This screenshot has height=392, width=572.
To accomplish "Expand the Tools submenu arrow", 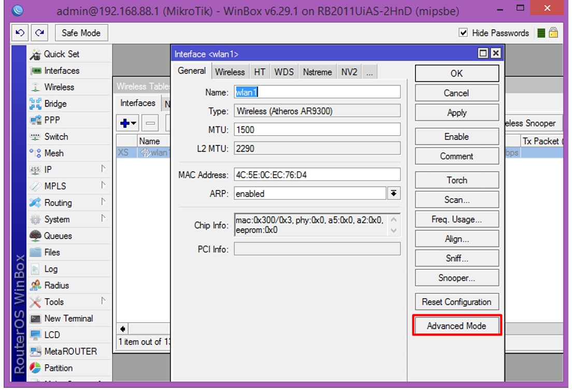I will tap(103, 301).
